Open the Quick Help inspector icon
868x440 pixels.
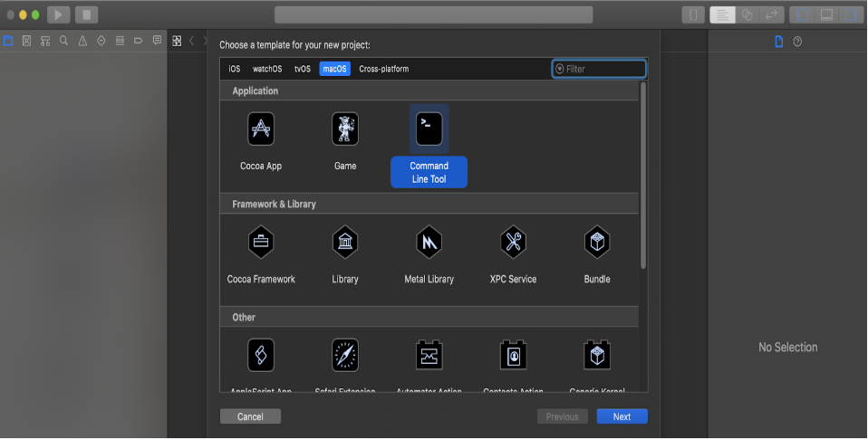coord(797,41)
